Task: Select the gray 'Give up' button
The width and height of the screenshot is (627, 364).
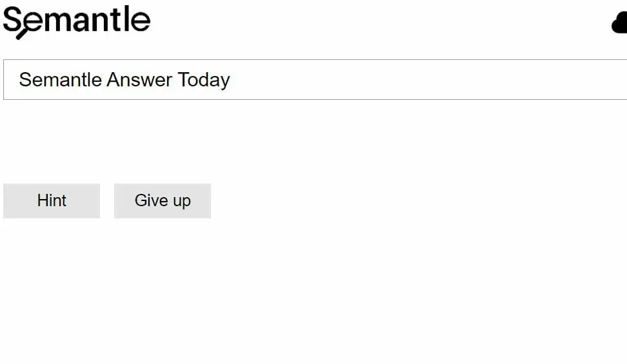Action: pyautogui.click(x=163, y=200)
